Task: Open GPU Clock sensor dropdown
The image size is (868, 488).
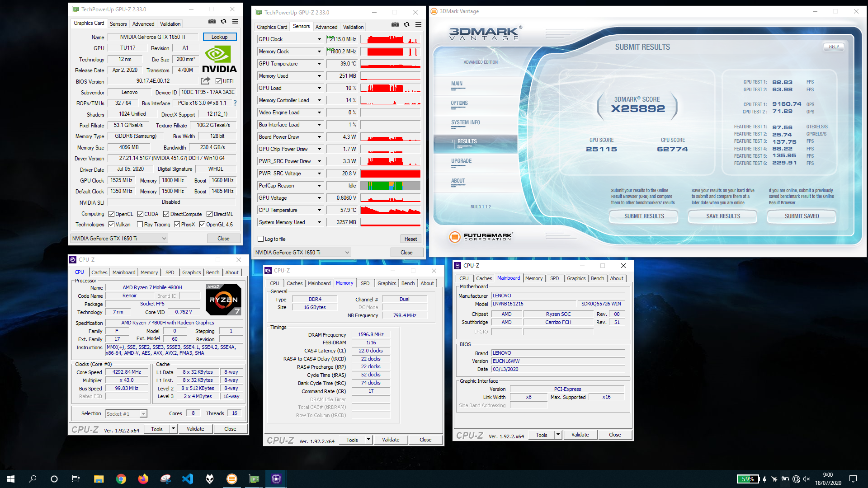Action: [319, 39]
